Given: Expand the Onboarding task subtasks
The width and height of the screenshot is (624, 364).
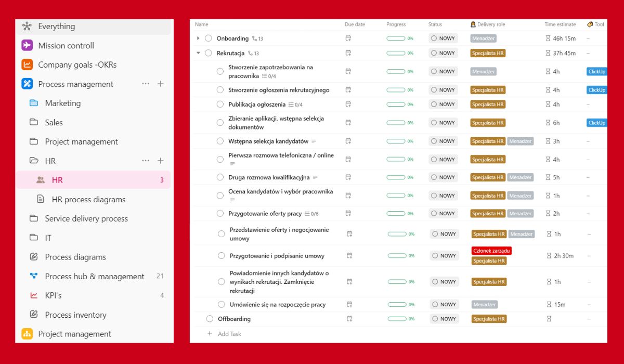Looking at the screenshot, I should click(198, 38).
